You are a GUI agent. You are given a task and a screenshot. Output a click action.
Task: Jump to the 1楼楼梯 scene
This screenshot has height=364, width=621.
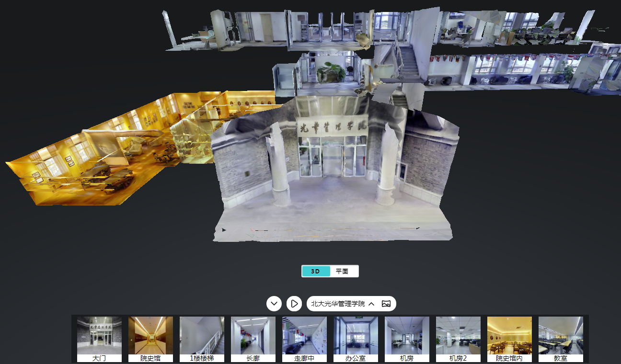coord(202,339)
